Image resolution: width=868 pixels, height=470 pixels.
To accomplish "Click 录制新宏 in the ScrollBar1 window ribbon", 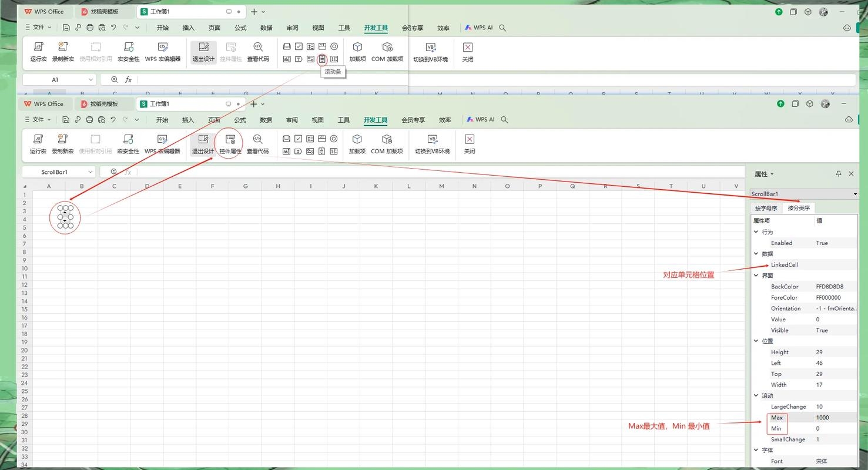I will [x=62, y=143].
